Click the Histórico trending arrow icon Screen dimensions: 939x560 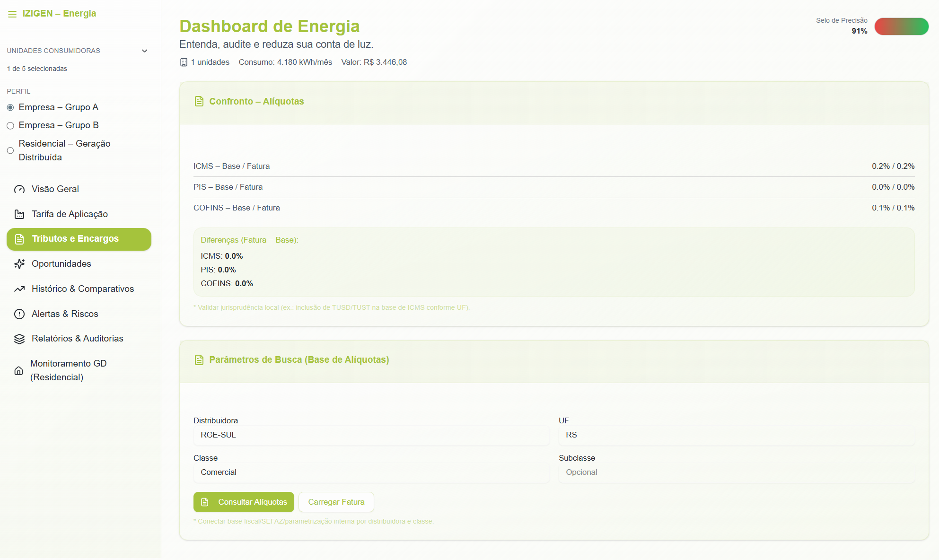pyautogui.click(x=19, y=289)
